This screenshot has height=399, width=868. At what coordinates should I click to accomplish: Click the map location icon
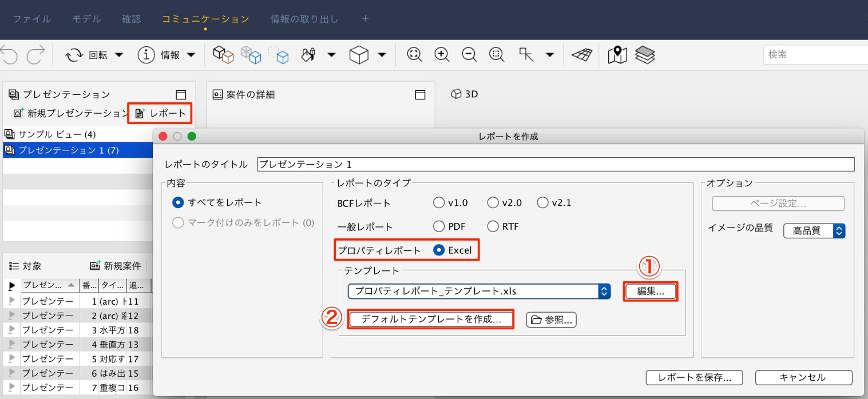pos(617,55)
